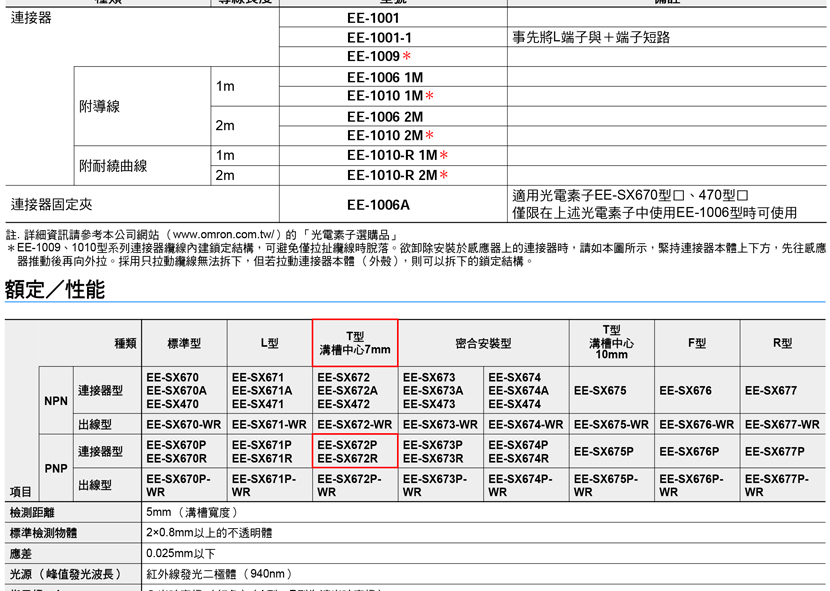
Task: Select the 標準型 column header
Action: tap(184, 344)
